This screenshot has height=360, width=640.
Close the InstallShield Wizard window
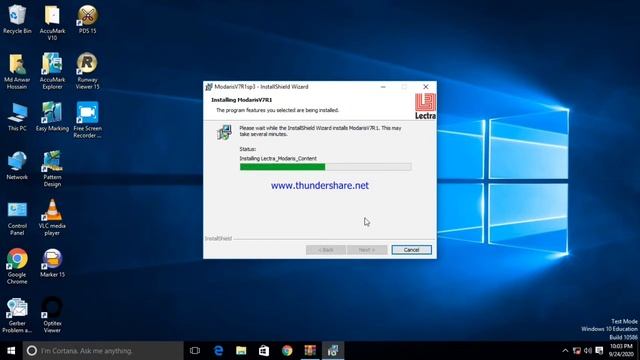point(426,87)
